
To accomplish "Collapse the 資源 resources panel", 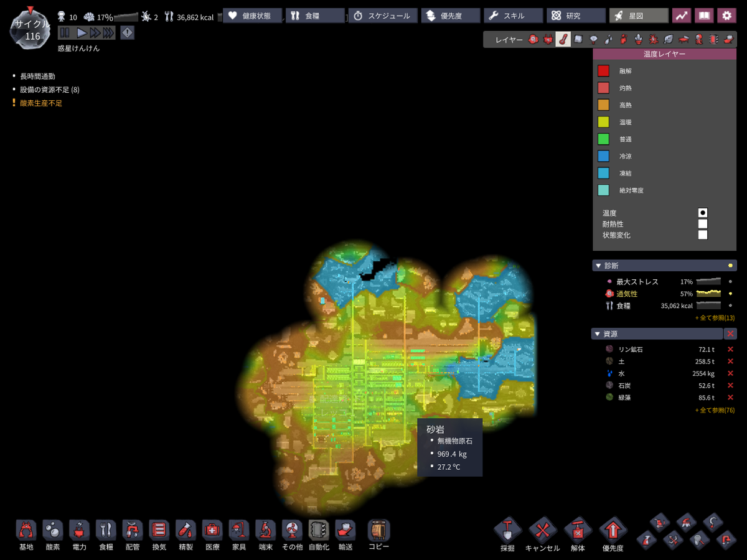I will pyautogui.click(x=599, y=334).
